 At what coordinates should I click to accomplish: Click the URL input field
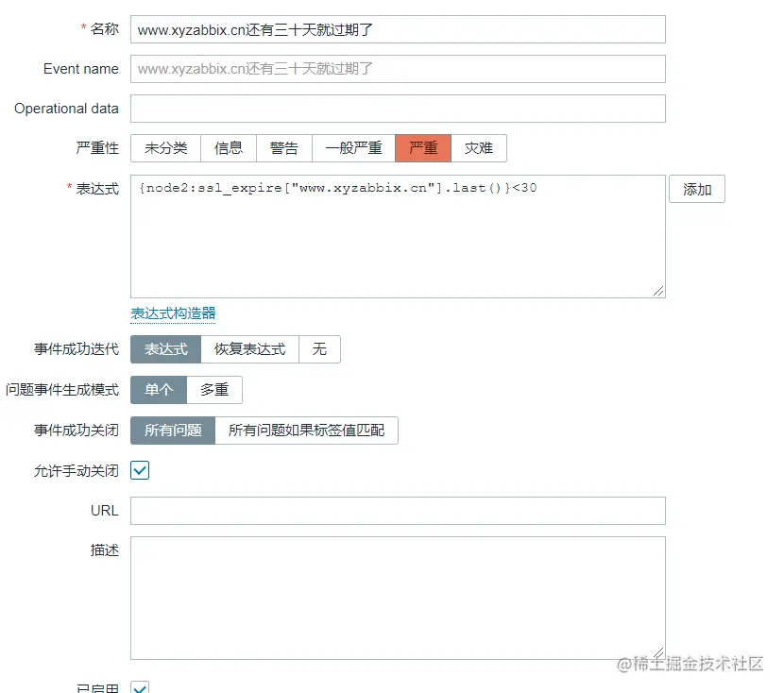[398, 511]
